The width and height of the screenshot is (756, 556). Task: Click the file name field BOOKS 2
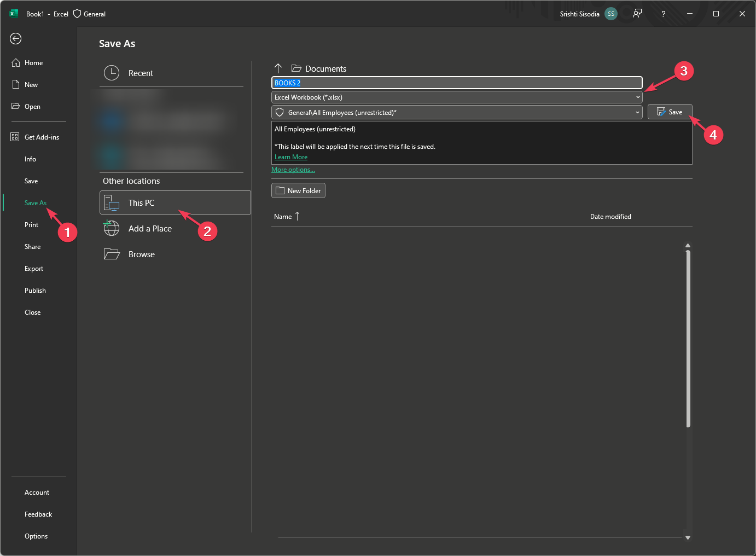coord(457,83)
